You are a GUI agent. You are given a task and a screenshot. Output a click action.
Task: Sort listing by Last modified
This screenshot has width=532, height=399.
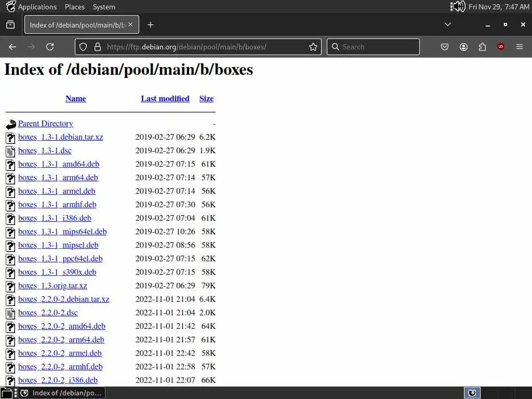click(165, 98)
